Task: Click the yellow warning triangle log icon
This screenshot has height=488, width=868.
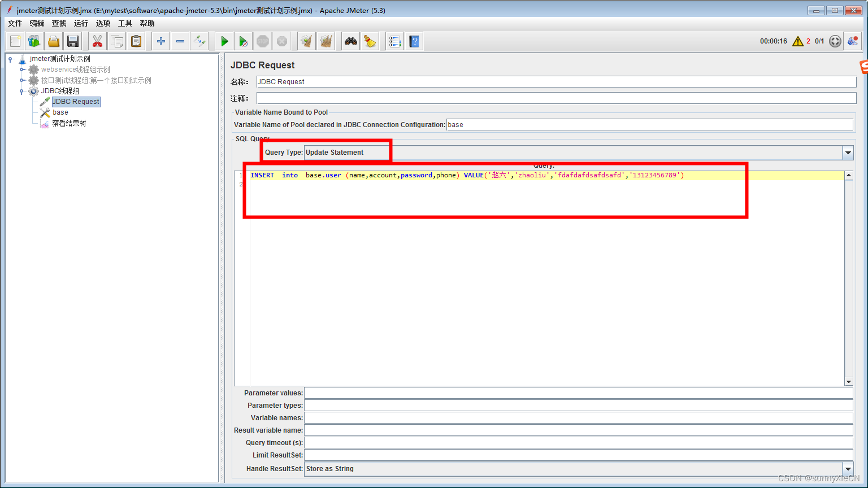Action: pyautogui.click(x=798, y=41)
